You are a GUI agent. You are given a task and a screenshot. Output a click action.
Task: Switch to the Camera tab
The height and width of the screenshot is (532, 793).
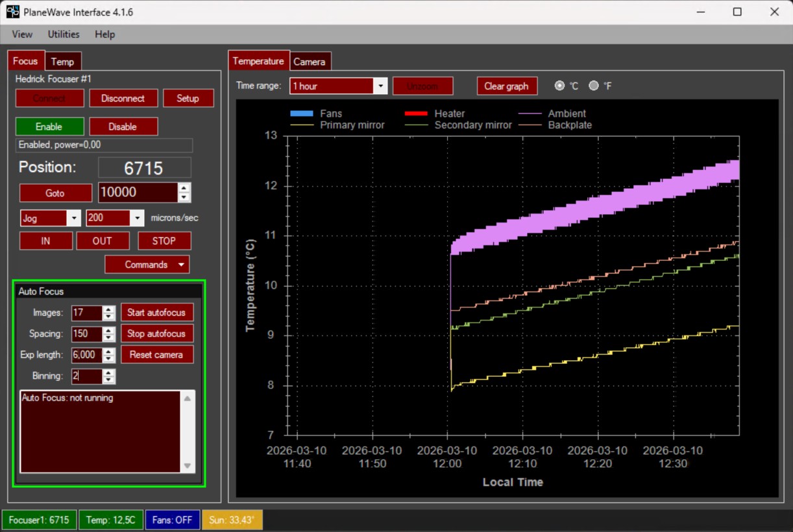pyautogui.click(x=310, y=62)
